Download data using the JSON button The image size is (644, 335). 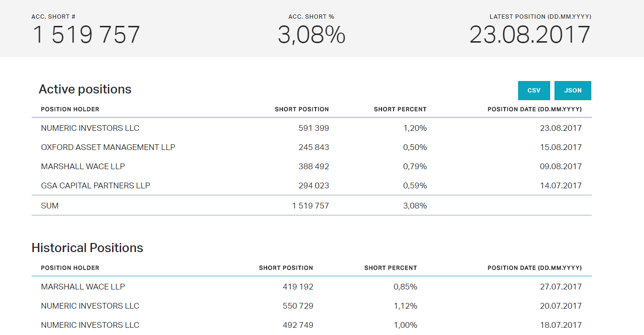point(573,91)
